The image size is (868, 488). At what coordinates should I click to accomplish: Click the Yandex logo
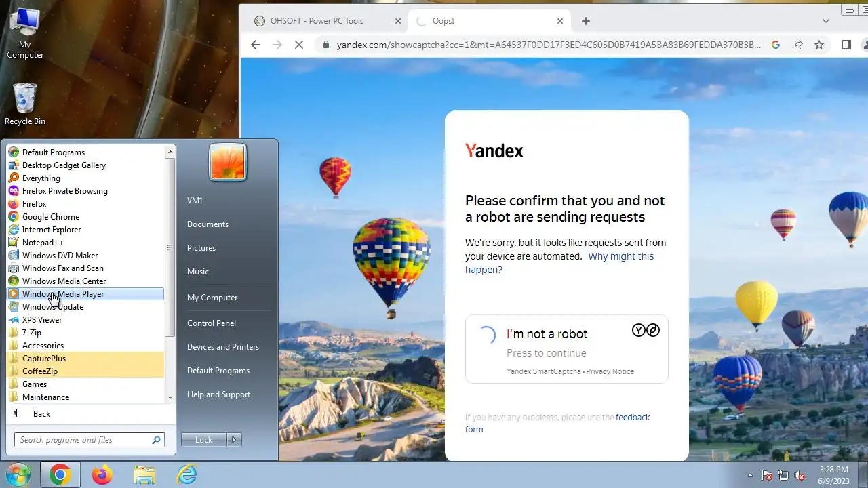[x=494, y=150]
